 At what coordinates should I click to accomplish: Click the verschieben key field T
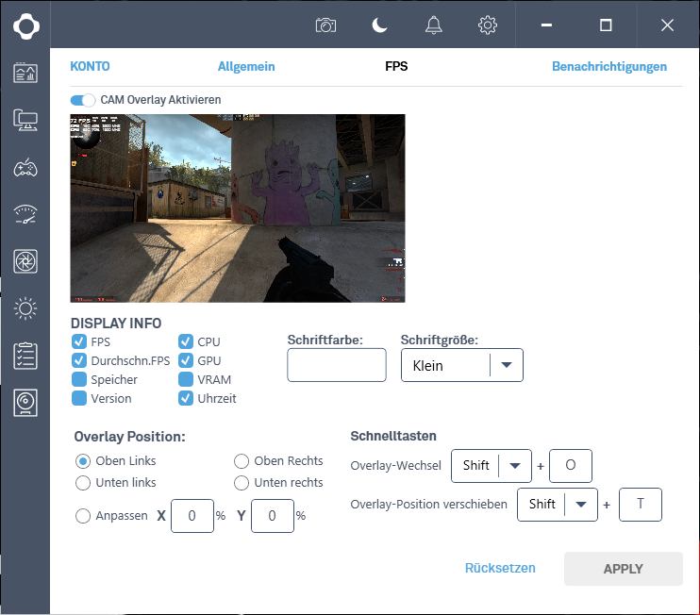click(641, 505)
